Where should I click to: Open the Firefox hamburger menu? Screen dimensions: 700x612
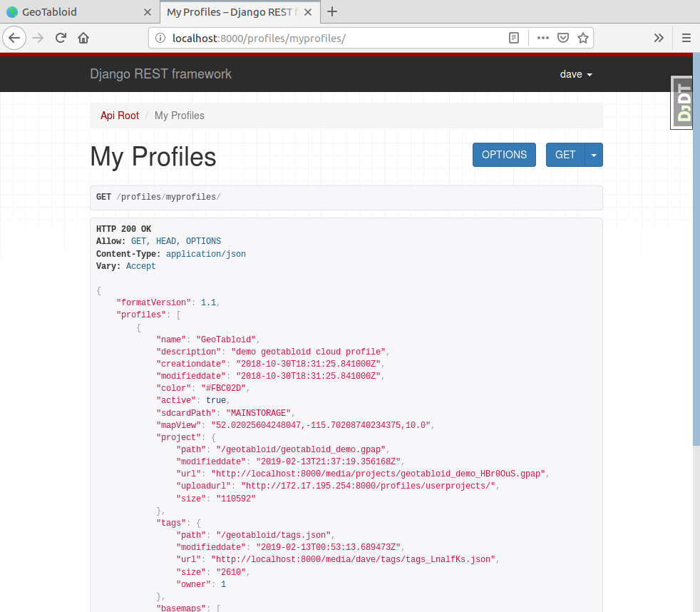point(686,38)
